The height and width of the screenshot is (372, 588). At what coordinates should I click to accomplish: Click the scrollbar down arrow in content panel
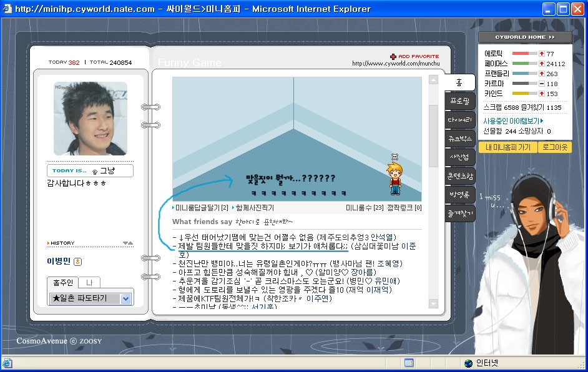click(433, 303)
